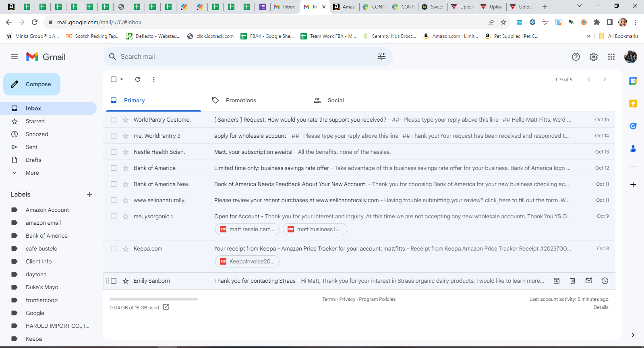
Task: Select the selinanaturally email checkbox
Action: coord(114,200)
